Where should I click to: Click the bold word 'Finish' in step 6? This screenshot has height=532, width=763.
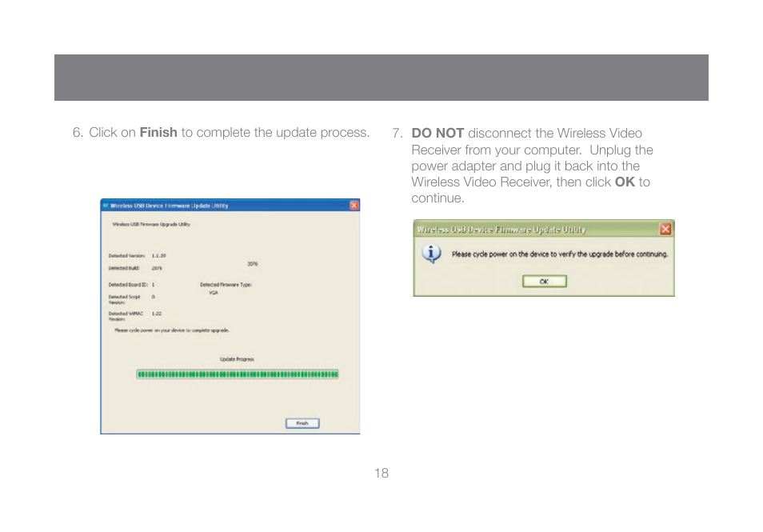[x=158, y=132]
